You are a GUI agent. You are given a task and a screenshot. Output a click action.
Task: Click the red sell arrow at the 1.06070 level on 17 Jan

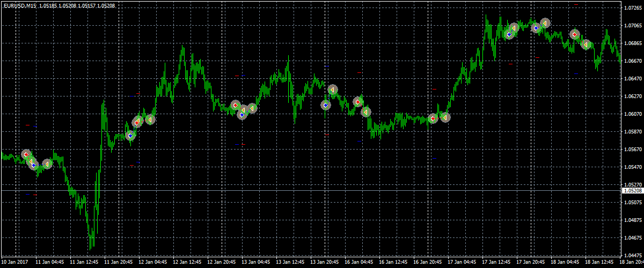(433, 118)
